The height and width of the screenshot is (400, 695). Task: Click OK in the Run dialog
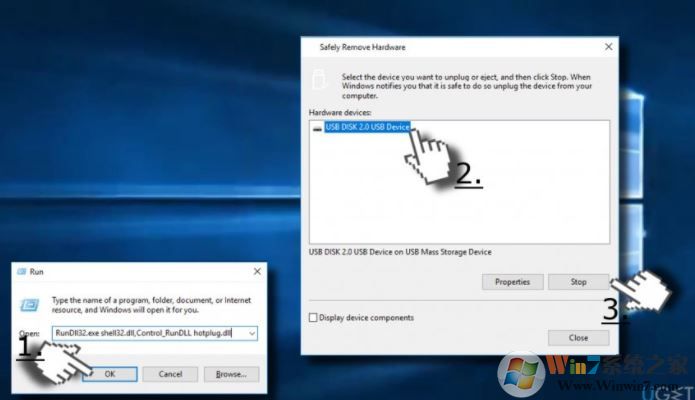click(109, 374)
